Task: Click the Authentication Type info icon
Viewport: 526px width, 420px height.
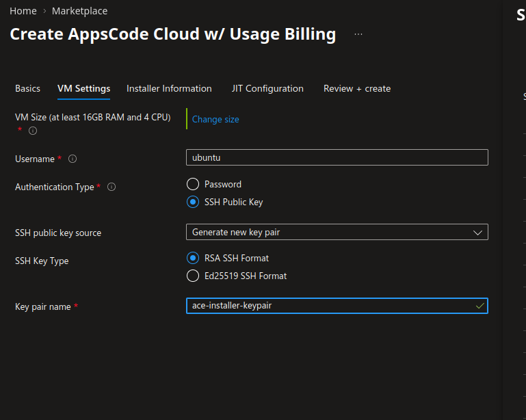Action: 112,187
